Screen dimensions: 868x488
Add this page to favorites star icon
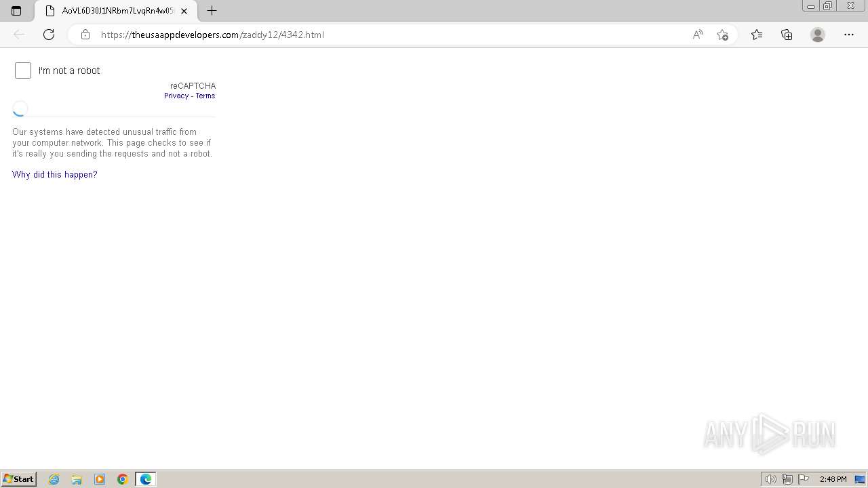tap(722, 35)
